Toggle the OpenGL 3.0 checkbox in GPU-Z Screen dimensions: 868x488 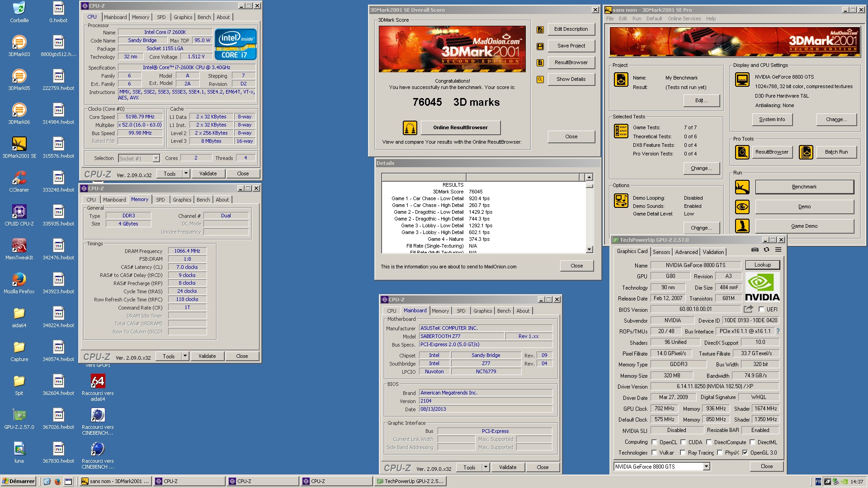(745, 453)
